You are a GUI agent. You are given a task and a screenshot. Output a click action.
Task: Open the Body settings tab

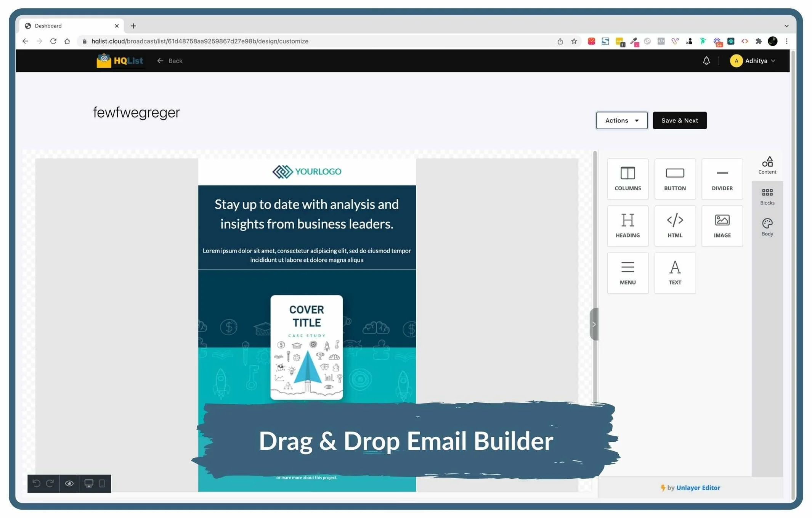pyautogui.click(x=767, y=227)
